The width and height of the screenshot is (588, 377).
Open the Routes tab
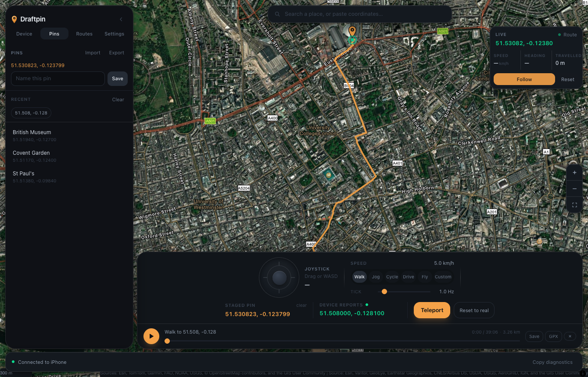(x=84, y=34)
